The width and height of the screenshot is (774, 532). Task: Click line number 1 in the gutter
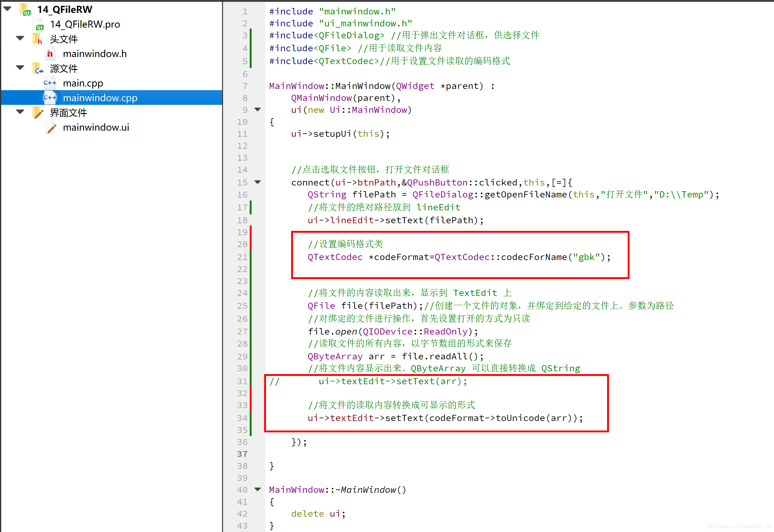245,12
